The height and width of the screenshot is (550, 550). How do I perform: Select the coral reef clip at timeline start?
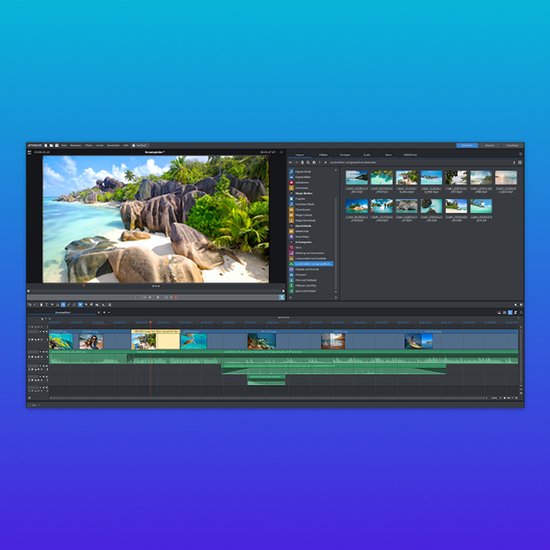tap(61, 341)
